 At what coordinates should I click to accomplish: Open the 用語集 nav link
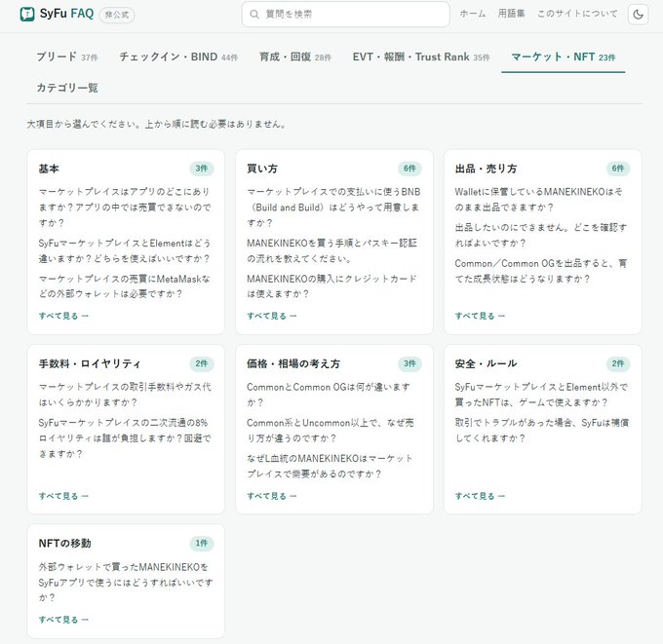click(511, 14)
